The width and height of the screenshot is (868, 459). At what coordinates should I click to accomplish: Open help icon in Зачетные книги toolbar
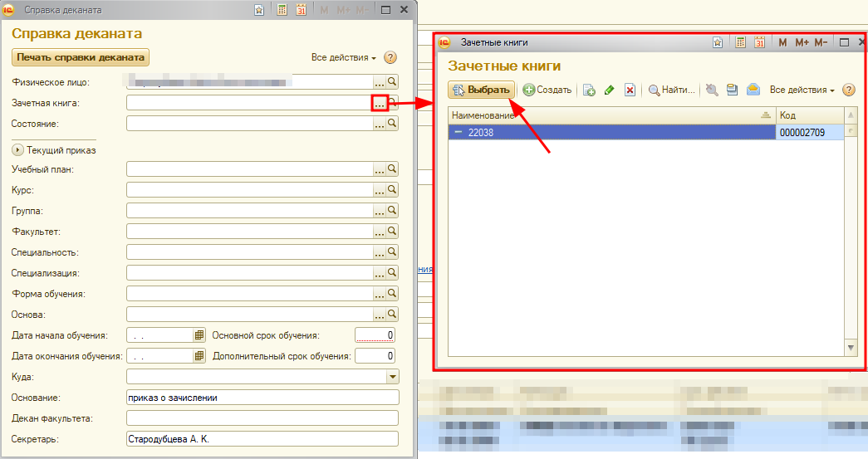pyautogui.click(x=848, y=90)
